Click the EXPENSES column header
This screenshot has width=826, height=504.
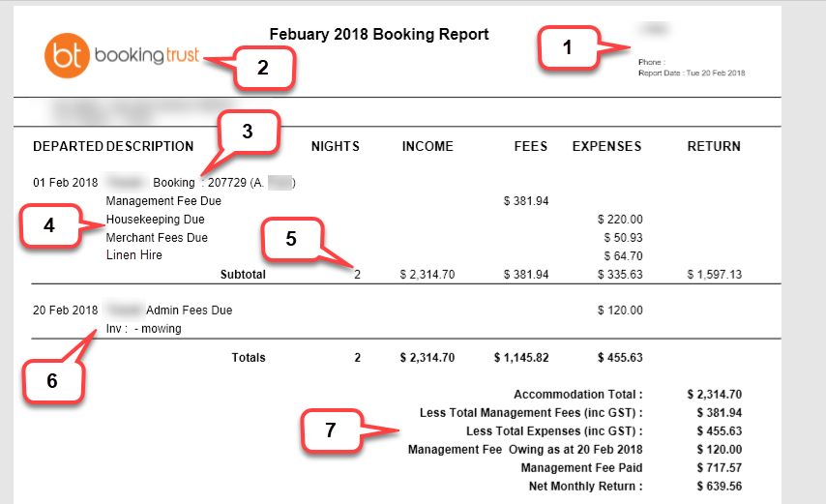tap(606, 147)
